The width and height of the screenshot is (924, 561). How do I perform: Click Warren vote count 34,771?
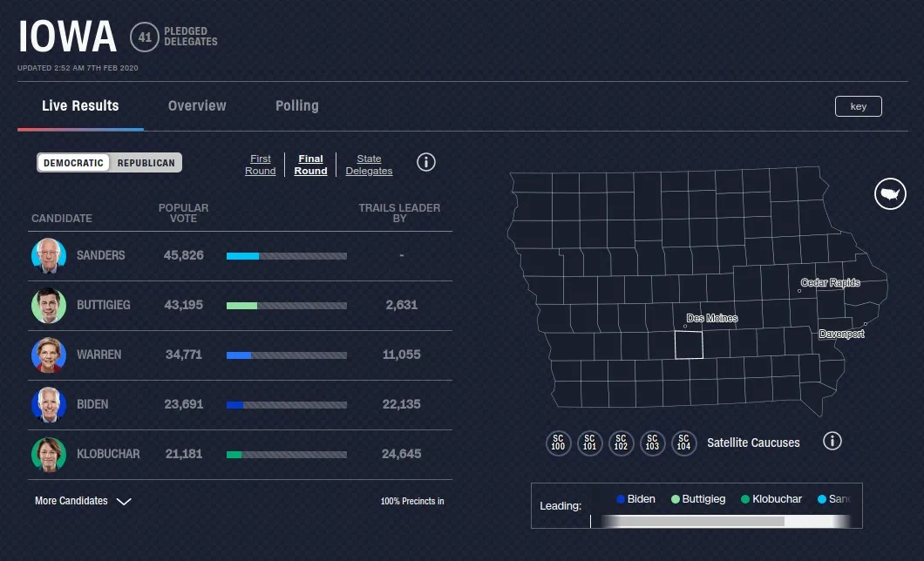coord(184,355)
